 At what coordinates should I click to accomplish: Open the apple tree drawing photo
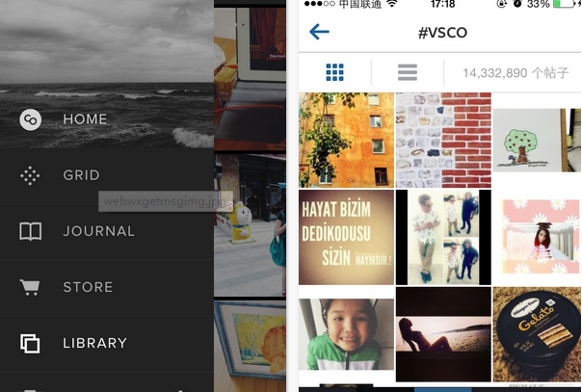[537, 141]
